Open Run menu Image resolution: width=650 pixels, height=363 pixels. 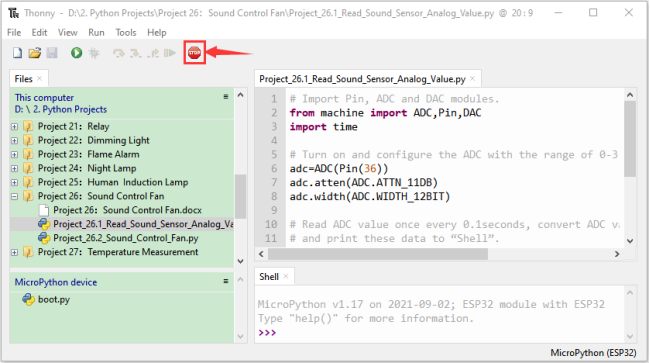[x=96, y=32]
